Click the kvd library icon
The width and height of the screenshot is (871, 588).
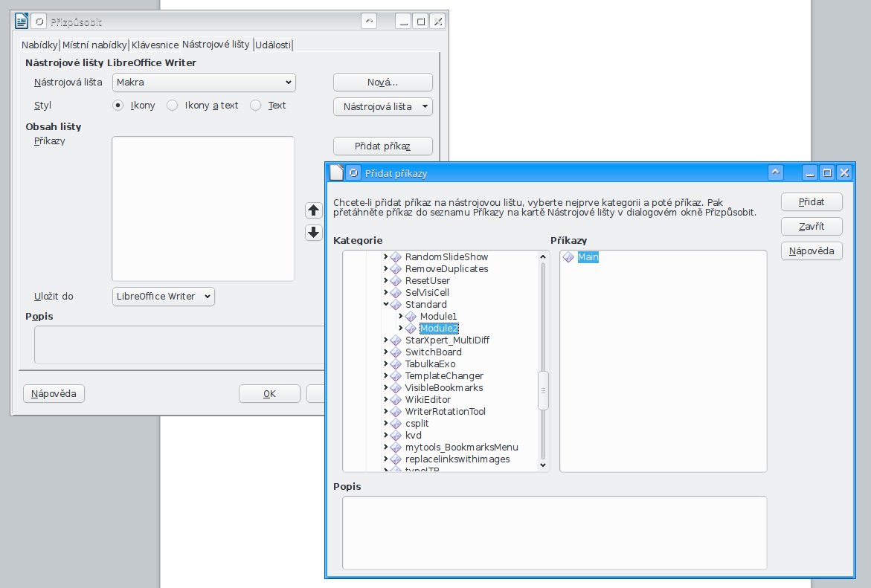tap(396, 436)
